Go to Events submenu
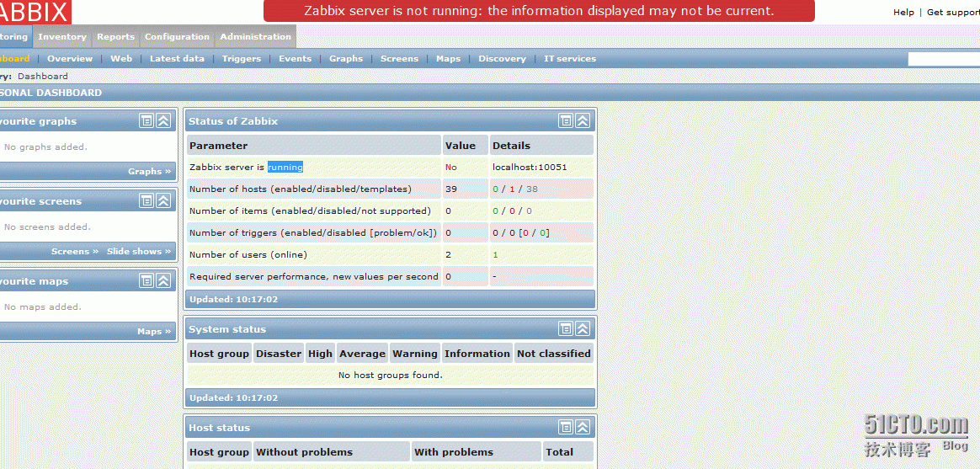The width and height of the screenshot is (980, 469). [295, 59]
